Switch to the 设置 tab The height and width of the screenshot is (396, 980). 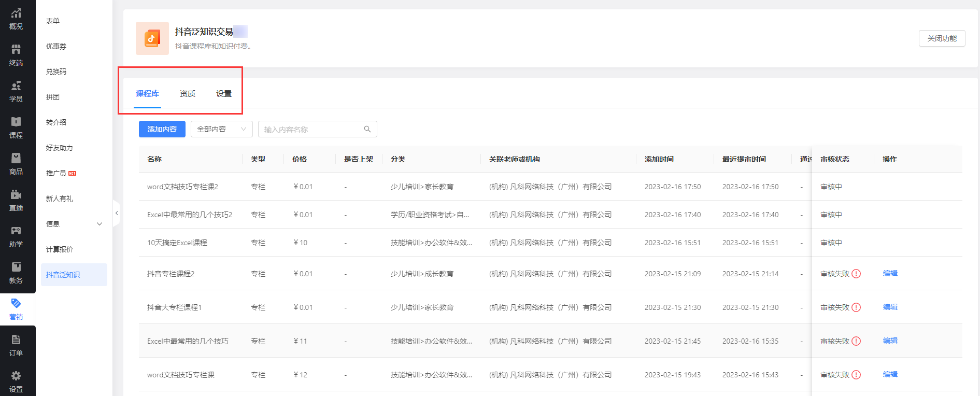(x=224, y=94)
